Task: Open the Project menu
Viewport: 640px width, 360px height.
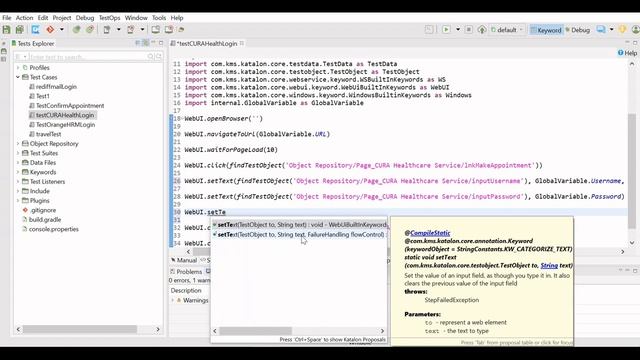Action: click(62, 18)
